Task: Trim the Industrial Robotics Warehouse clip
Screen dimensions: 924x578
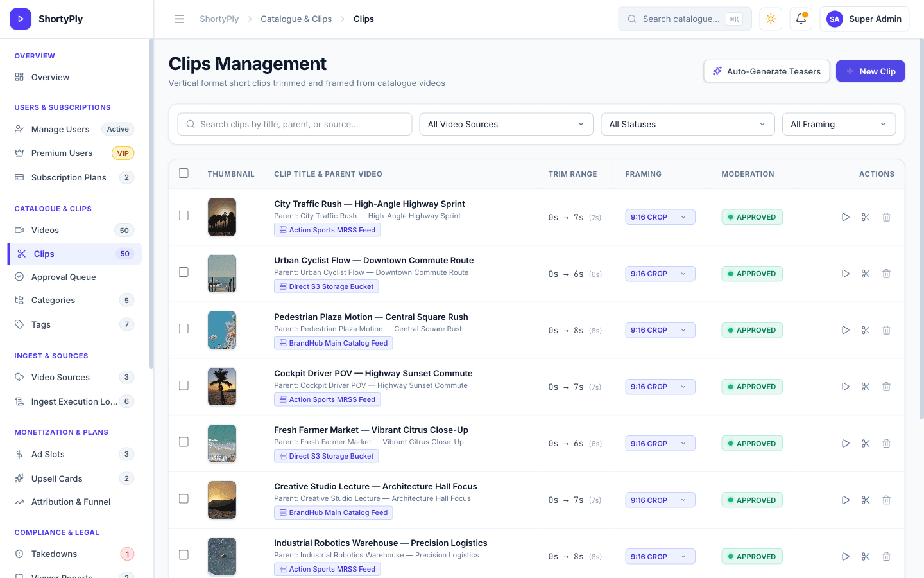Action: pos(866,556)
